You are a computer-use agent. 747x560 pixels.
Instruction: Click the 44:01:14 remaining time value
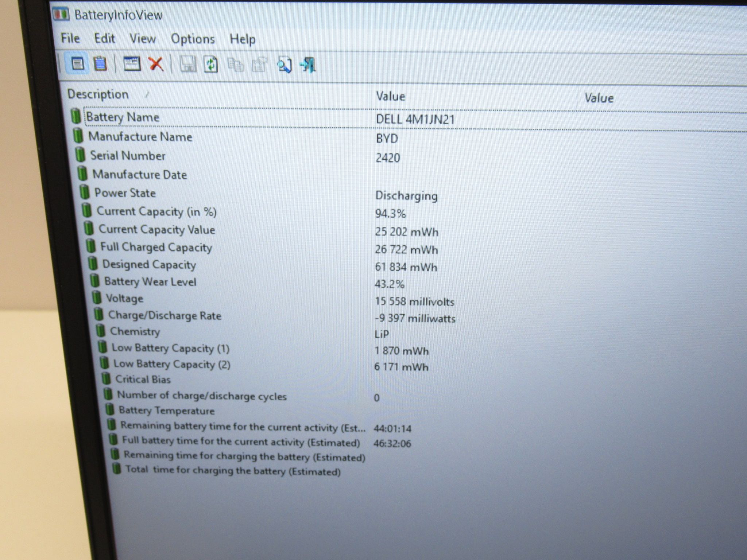(392, 428)
